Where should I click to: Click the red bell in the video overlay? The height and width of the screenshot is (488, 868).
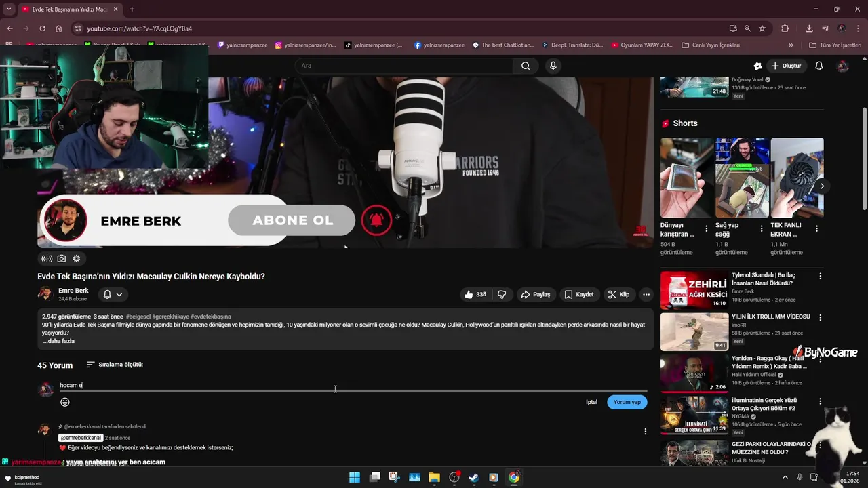376,220
